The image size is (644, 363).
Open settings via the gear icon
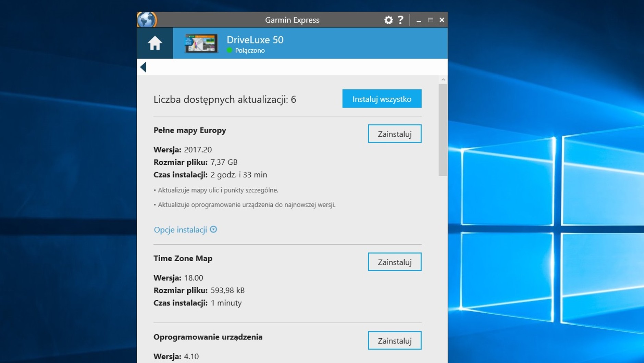388,20
